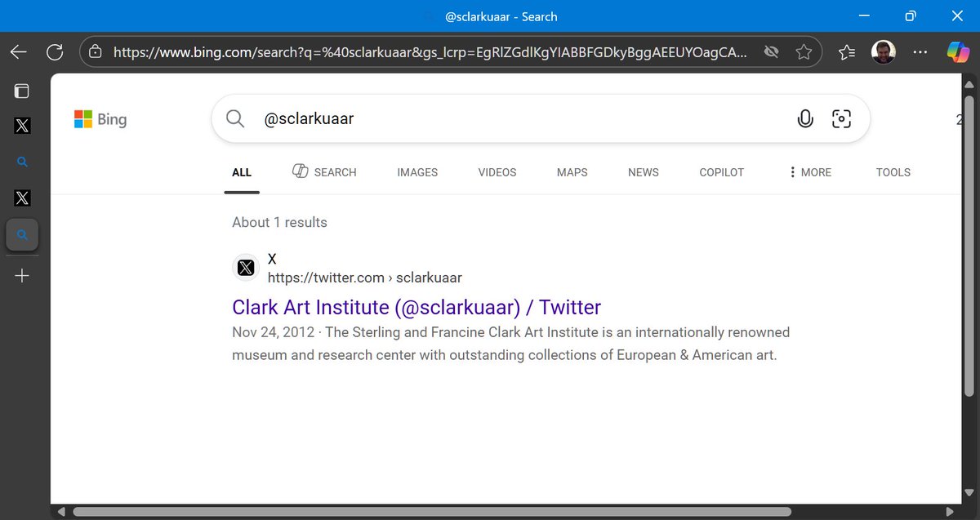View site information lock icon

click(x=96, y=52)
